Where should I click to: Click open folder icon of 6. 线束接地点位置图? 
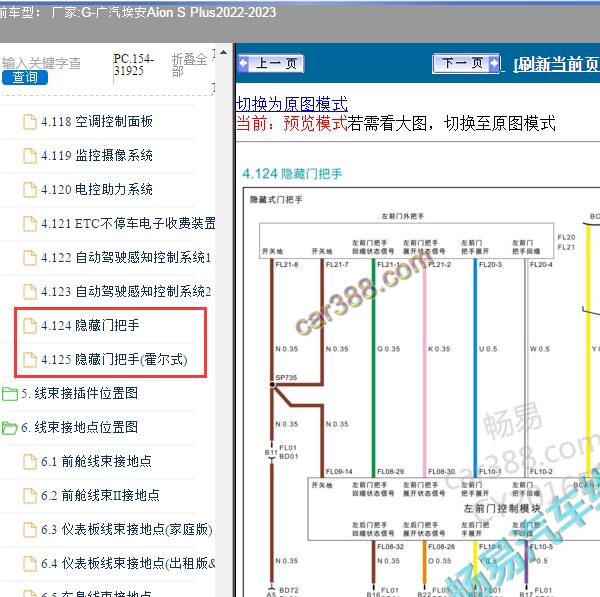point(10,428)
